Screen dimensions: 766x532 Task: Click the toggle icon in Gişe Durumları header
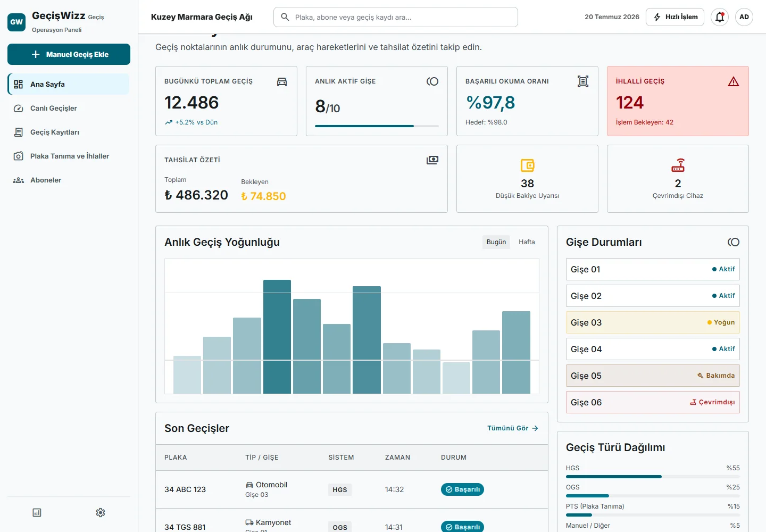[x=734, y=242]
